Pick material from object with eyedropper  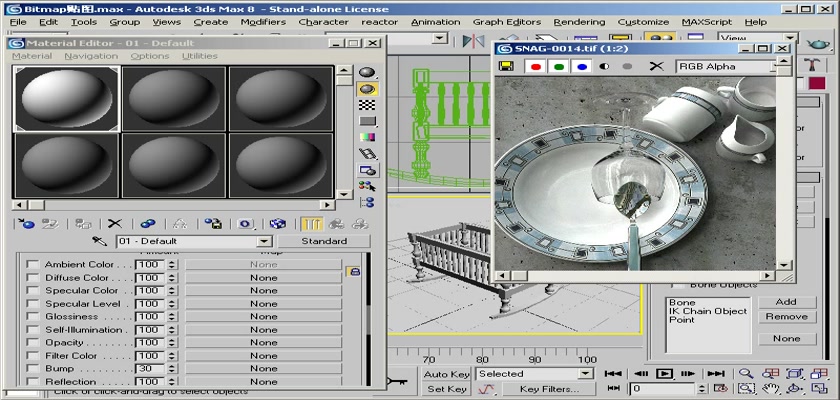(x=100, y=241)
